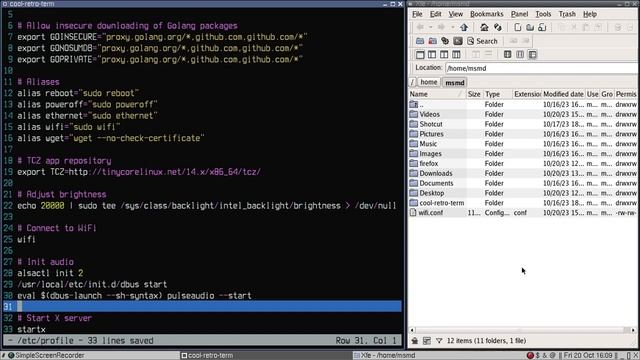The width and height of the screenshot is (640, 360).
Task: Switch Xfe to tree and panel view
Action: (x=432, y=54)
